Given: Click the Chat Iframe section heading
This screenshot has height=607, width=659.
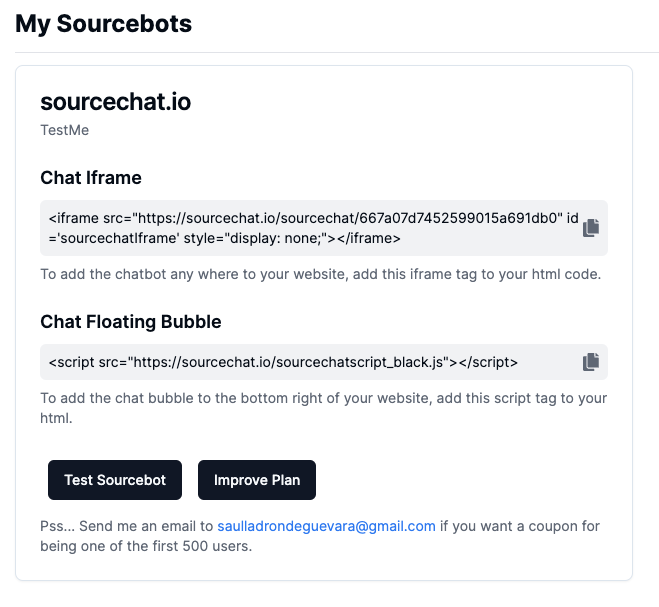Looking at the screenshot, I should click(91, 178).
